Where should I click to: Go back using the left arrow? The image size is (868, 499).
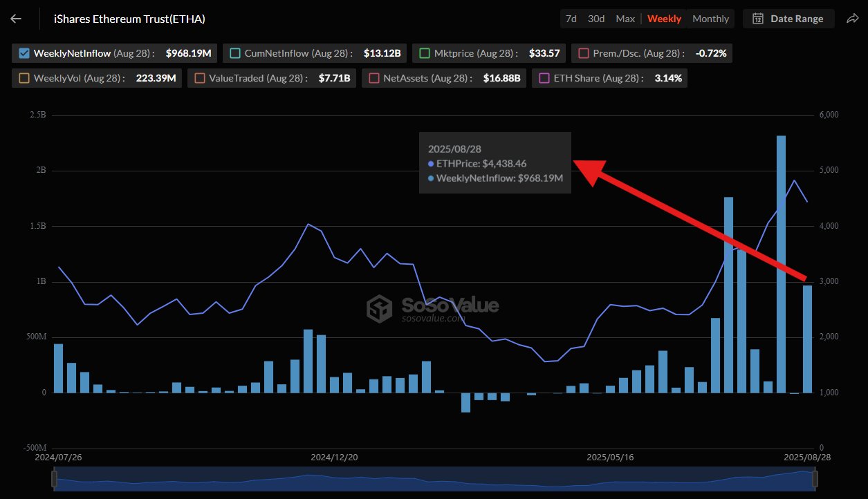pyautogui.click(x=16, y=19)
